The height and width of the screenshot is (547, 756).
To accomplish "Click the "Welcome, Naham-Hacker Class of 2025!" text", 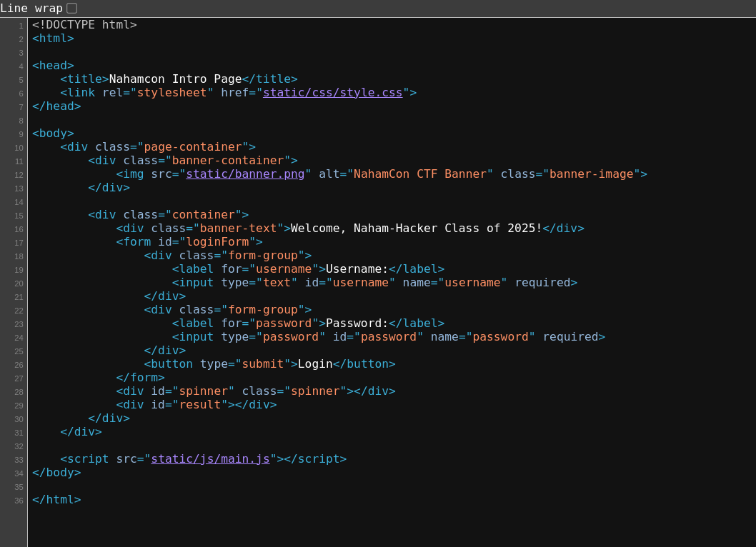I will [x=416, y=229].
